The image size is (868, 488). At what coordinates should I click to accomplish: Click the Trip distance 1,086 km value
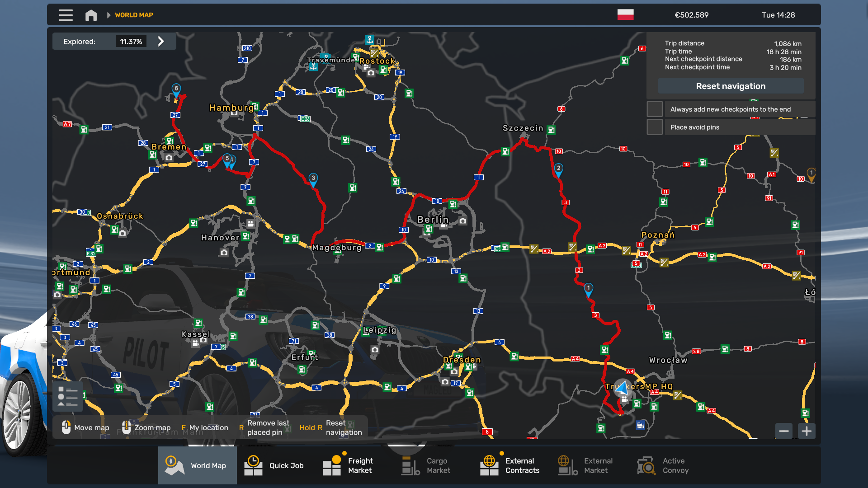(788, 43)
